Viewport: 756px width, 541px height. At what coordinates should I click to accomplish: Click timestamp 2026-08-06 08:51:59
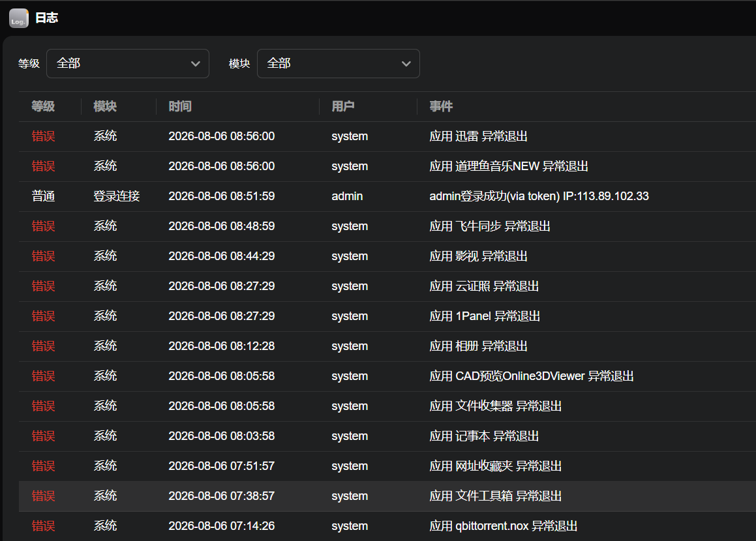[222, 196]
